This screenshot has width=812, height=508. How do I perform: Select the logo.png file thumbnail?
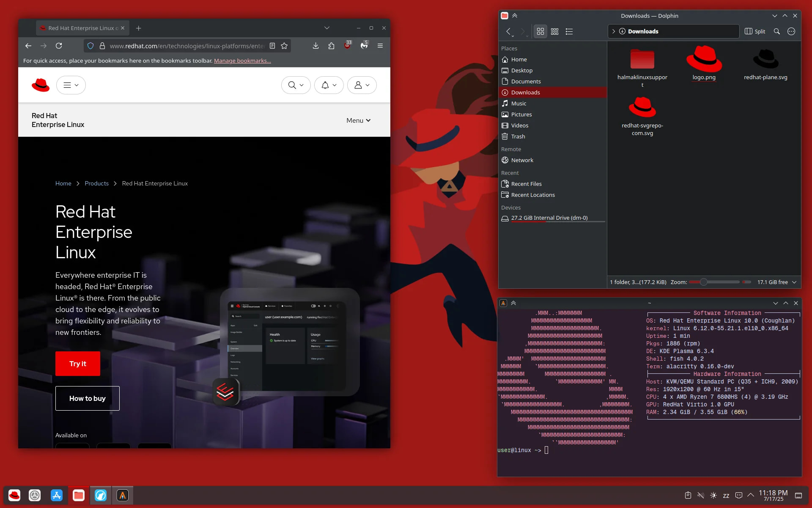pos(704,60)
